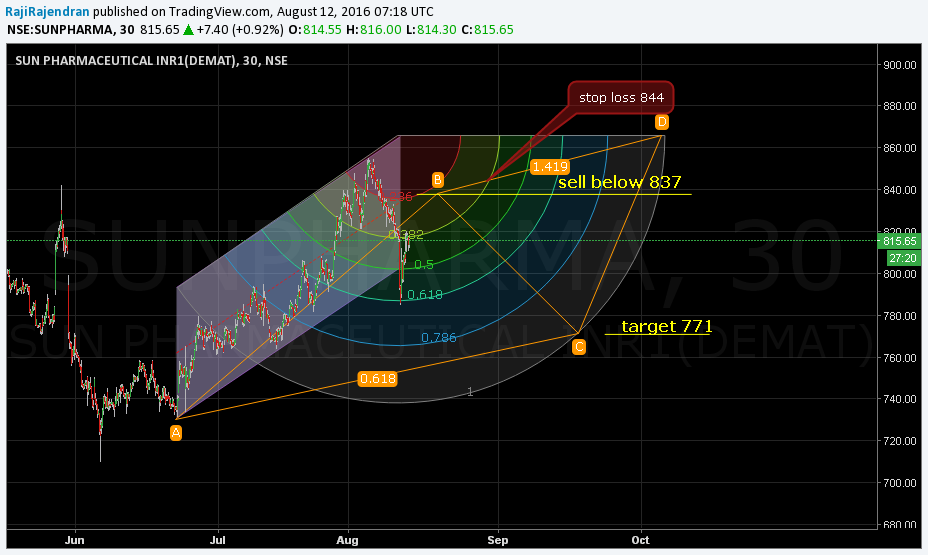Click the 720.00 price axis label

(x=900, y=441)
